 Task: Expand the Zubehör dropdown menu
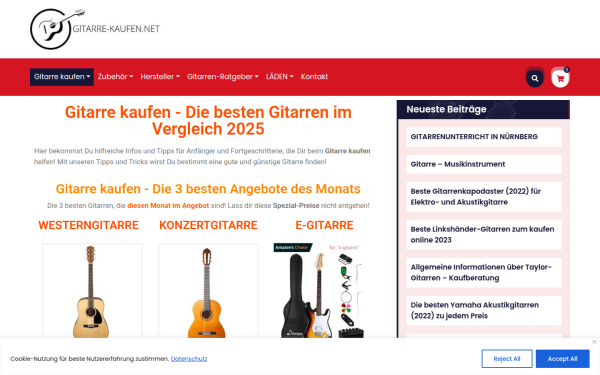[115, 77]
